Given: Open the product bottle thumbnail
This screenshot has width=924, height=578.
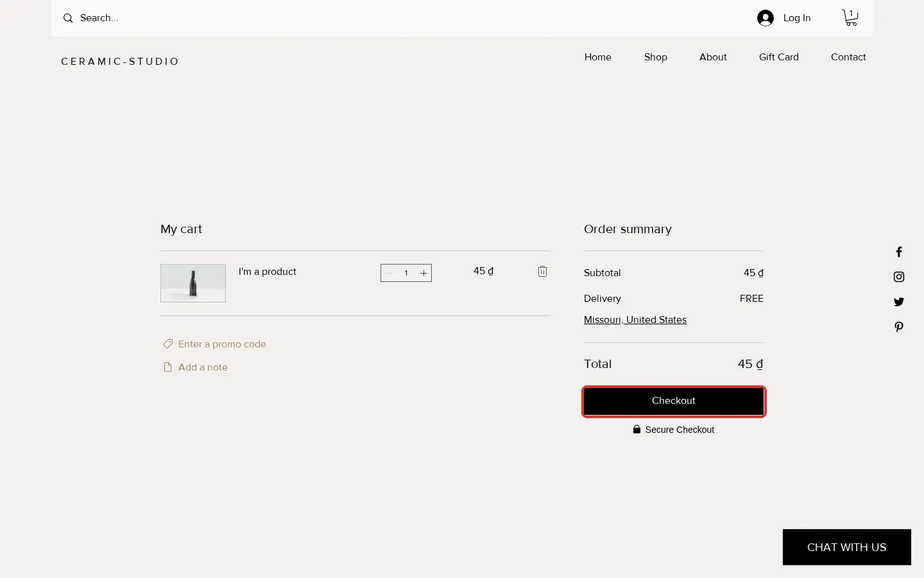Looking at the screenshot, I should [193, 283].
